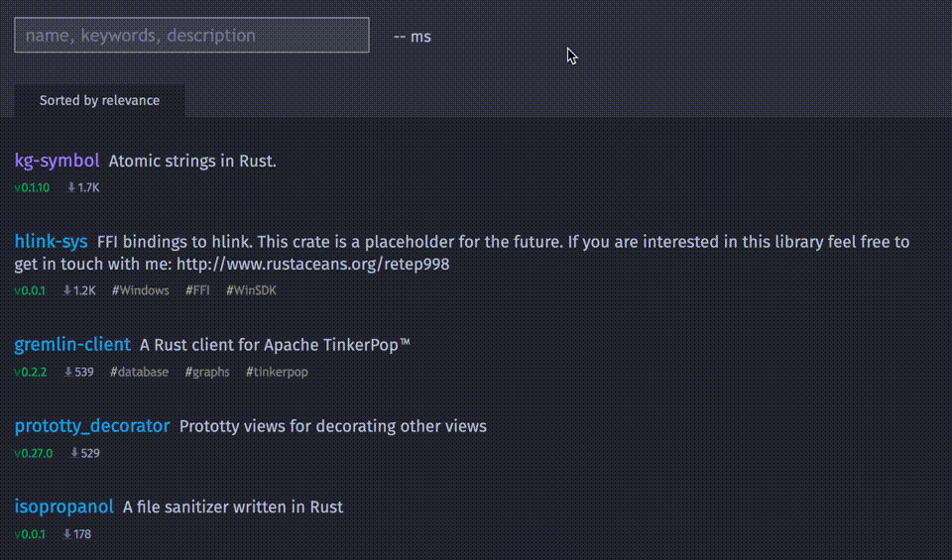The image size is (952, 560).
Task: Click version v0.2.2 of gremlin-client
Action: click(x=32, y=372)
